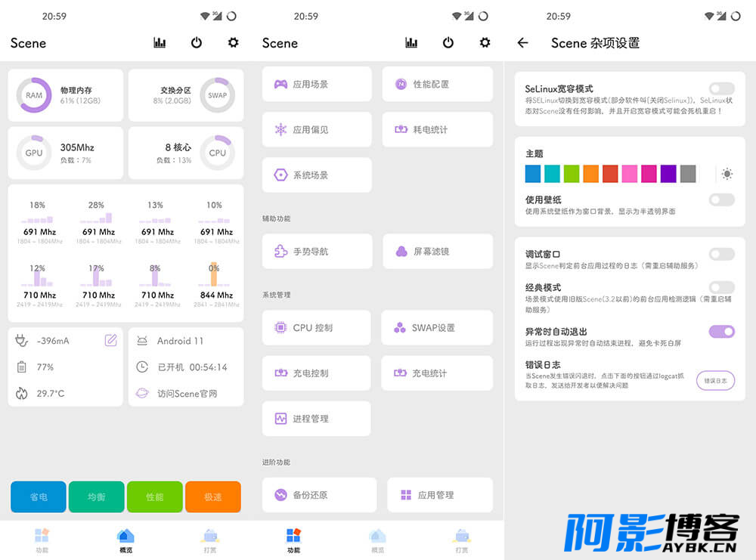Choose the blue theme color

click(x=533, y=174)
